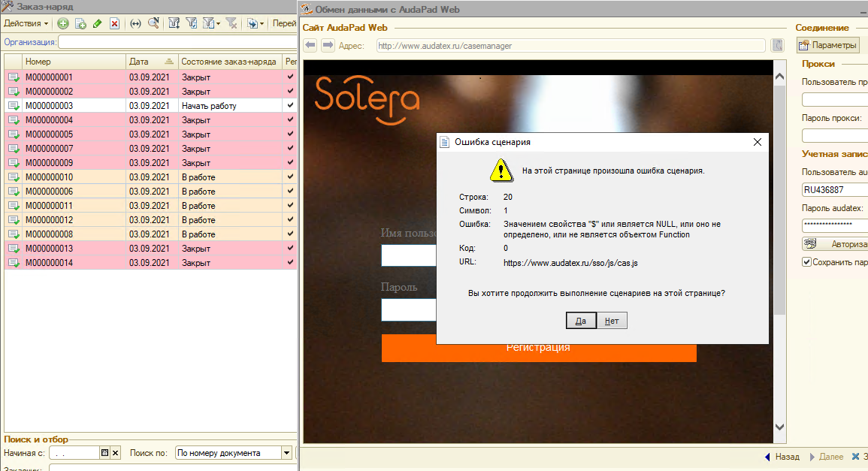Image resolution: width=868 pixels, height=471 pixels.
Task: Click Да in the script error dialog
Action: [x=581, y=321]
